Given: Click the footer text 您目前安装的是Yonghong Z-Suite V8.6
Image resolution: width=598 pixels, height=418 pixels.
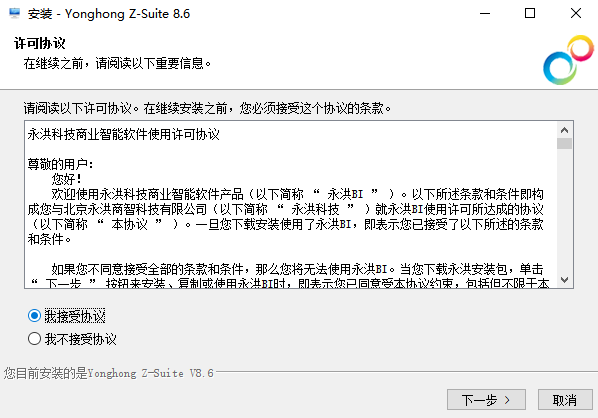Looking at the screenshot, I should [109, 373].
